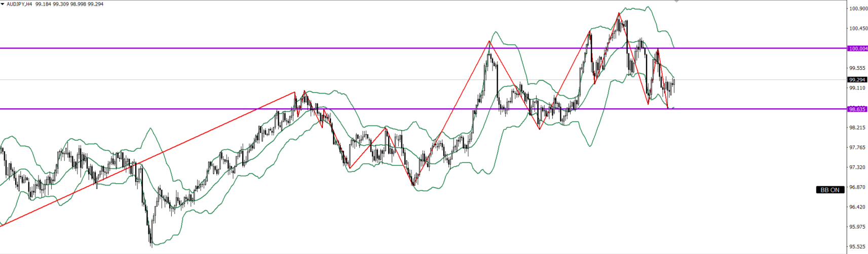Click the 95.975 price scale label
This screenshot has height=254, width=868.
857,227
